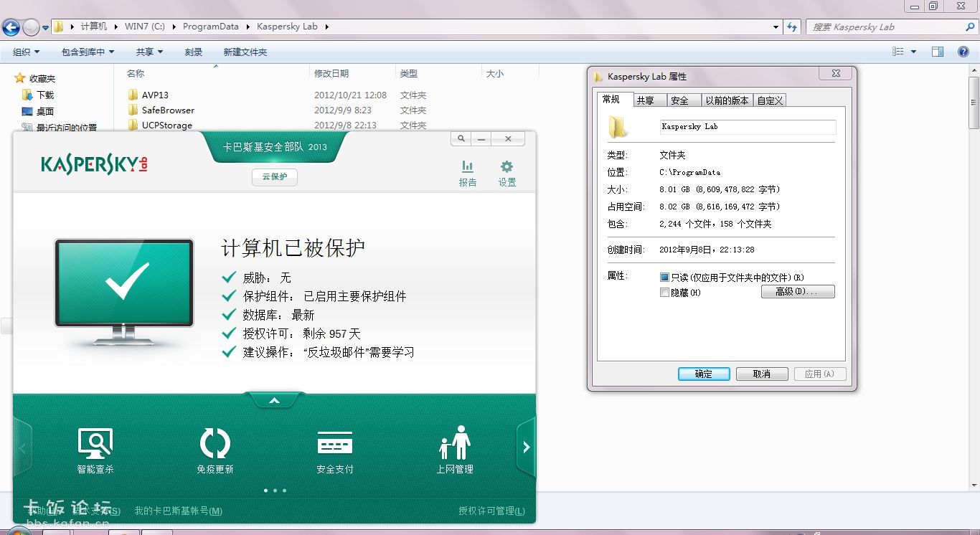
Task: Click the 授权许可: 剩余 957 天 status line
Action: tap(291, 333)
